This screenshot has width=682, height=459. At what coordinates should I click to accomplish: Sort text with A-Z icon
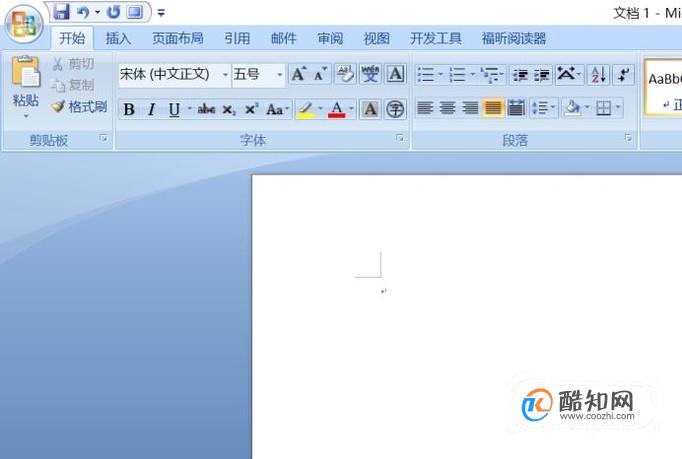[598, 74]
